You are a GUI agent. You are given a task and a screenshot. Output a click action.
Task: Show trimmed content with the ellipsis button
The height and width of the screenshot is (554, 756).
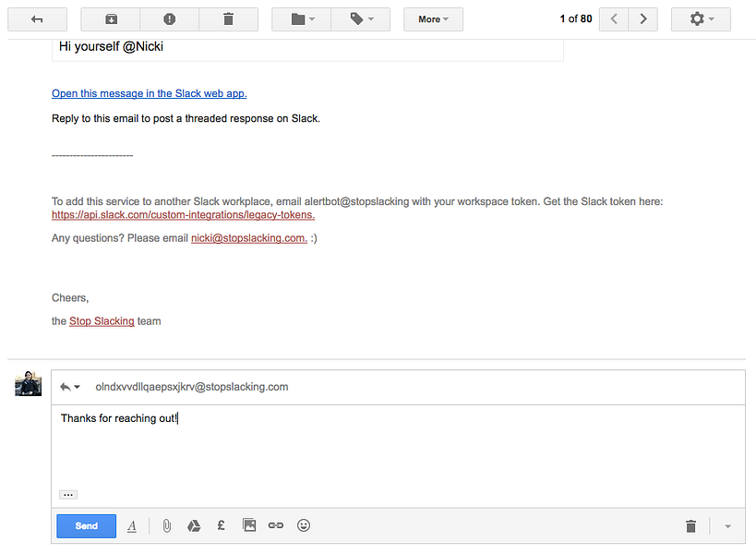[68, 495]
